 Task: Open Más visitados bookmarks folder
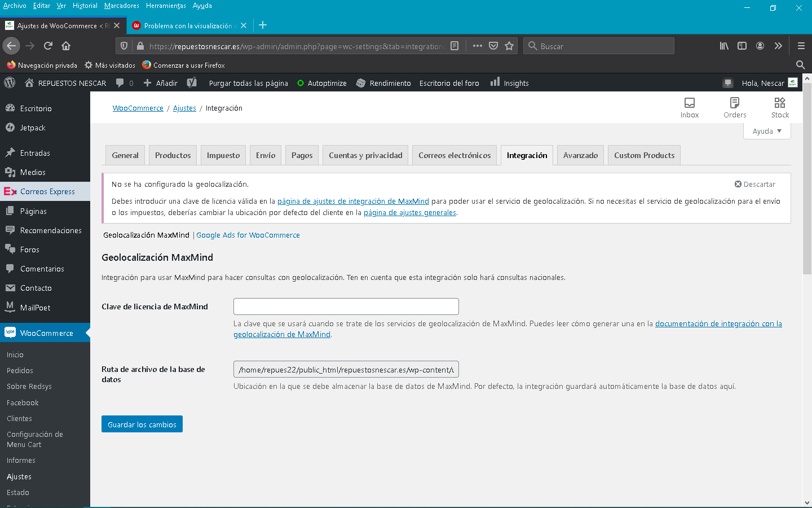[110, 65]
